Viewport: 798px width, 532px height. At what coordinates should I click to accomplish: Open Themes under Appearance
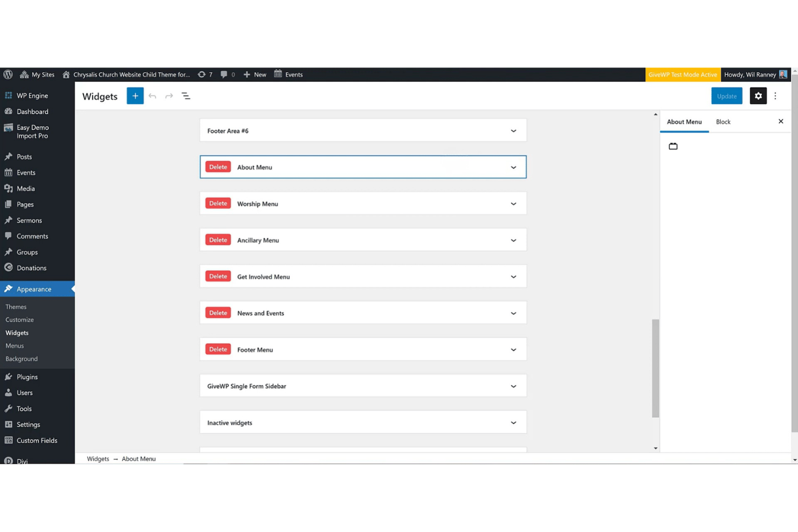click(16, 307)
